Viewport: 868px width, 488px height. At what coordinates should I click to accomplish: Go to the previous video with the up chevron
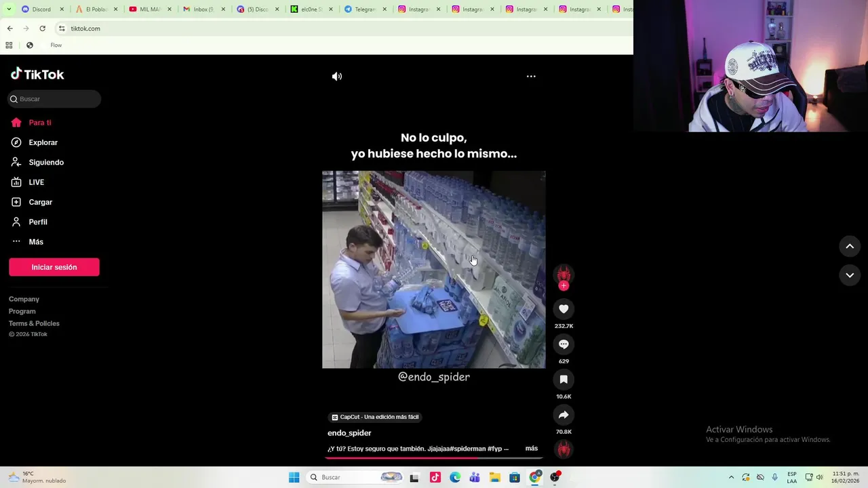(x=850, y=247)
